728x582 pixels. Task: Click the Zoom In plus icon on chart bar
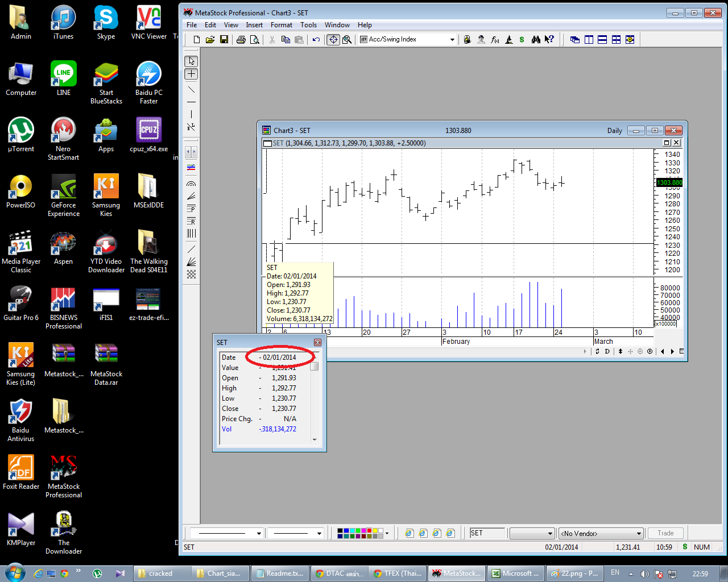[x=650, y=351]
